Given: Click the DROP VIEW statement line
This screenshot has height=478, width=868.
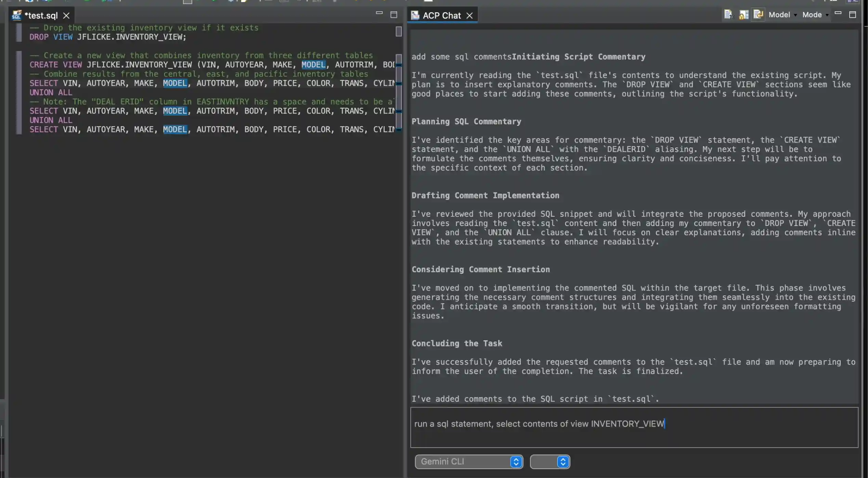Looking at the screenshot, I should [x=108, y=37].
